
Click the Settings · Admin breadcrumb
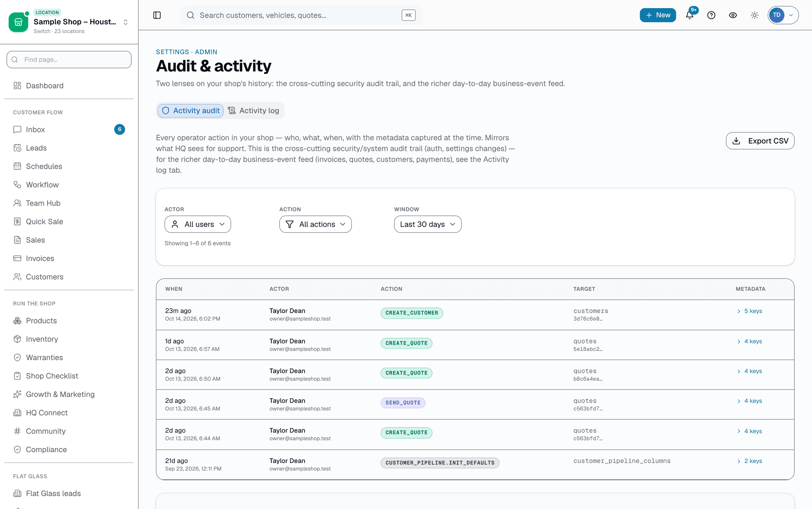(x=186, y=52)
